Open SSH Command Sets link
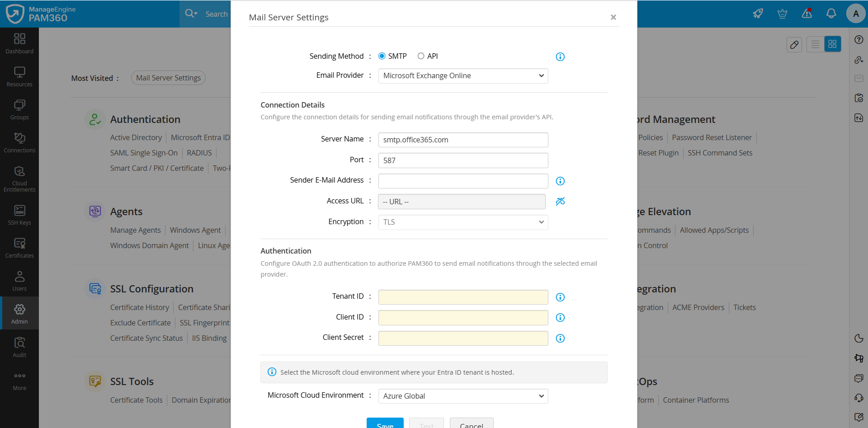Screen dimensions: 868x428 click(720, 153)
